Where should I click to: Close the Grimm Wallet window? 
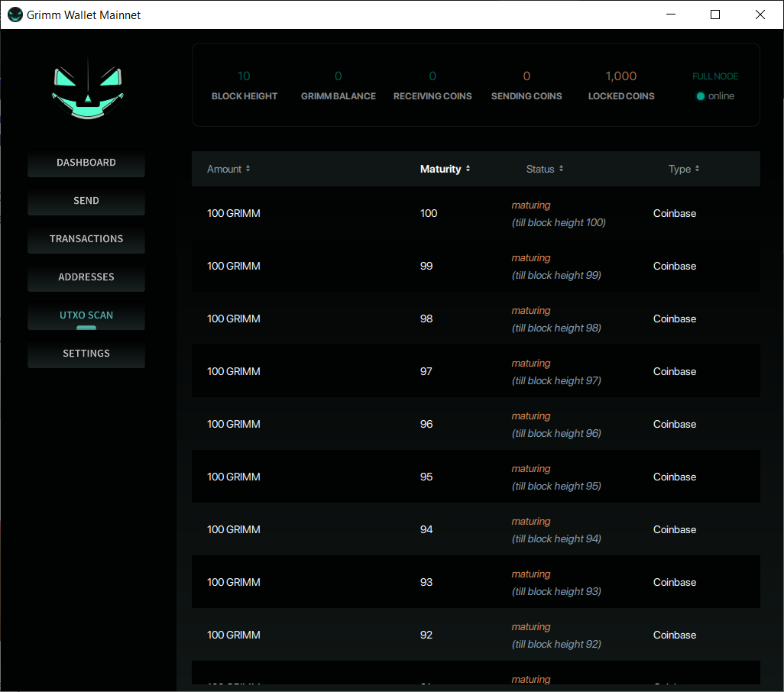760,15
